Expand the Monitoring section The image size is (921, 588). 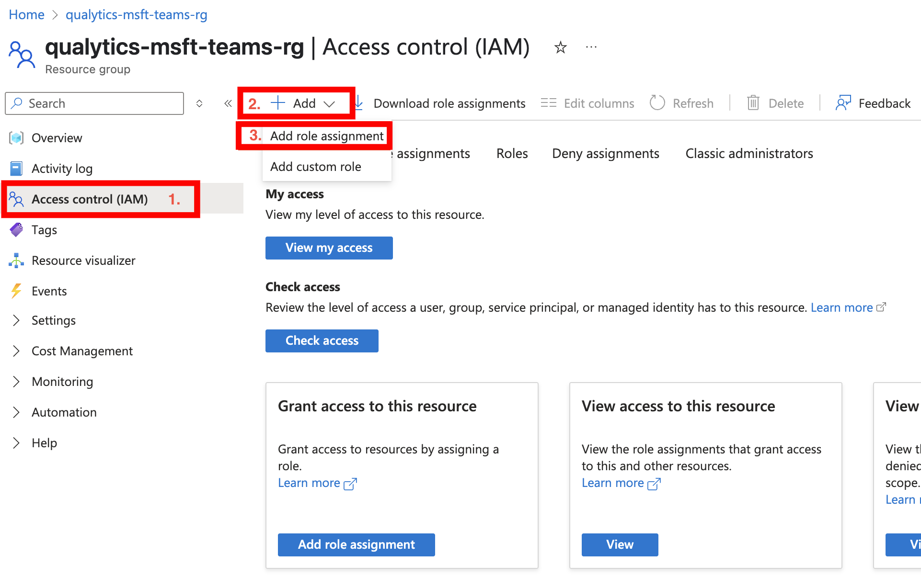pos(62,382)
